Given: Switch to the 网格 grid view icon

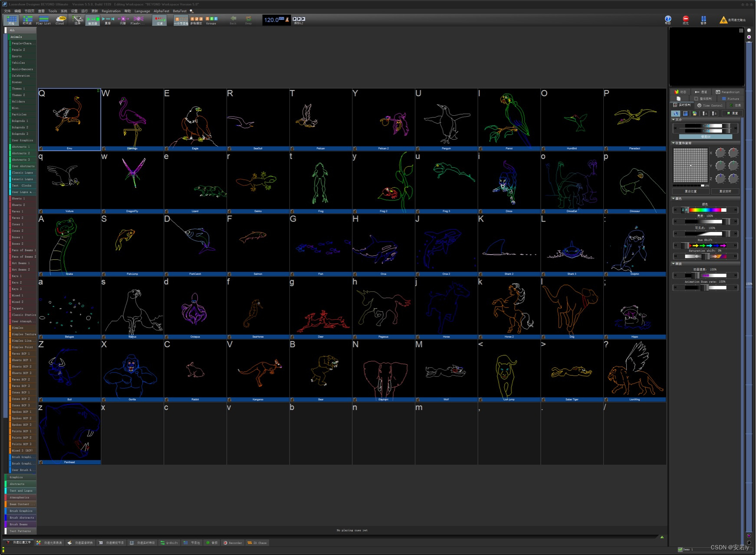Looking at the screenshot, I should click(11, 20).
